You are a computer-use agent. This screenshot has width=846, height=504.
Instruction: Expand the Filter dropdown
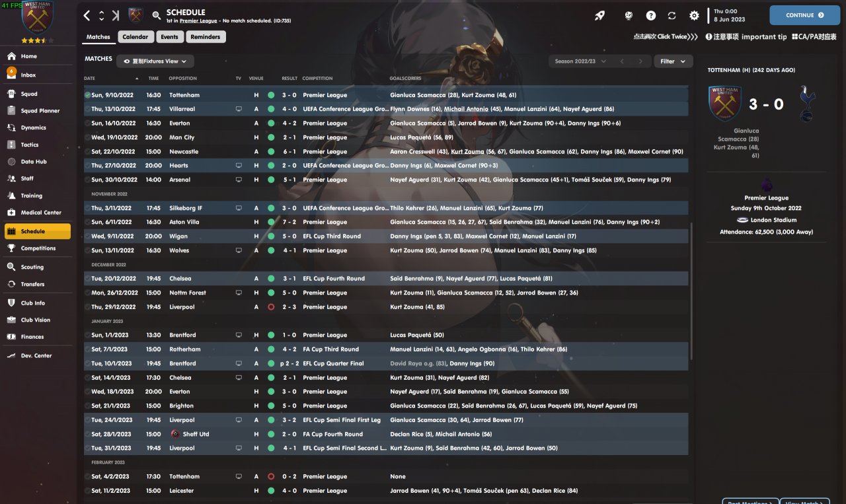click(x=673, y=61)
